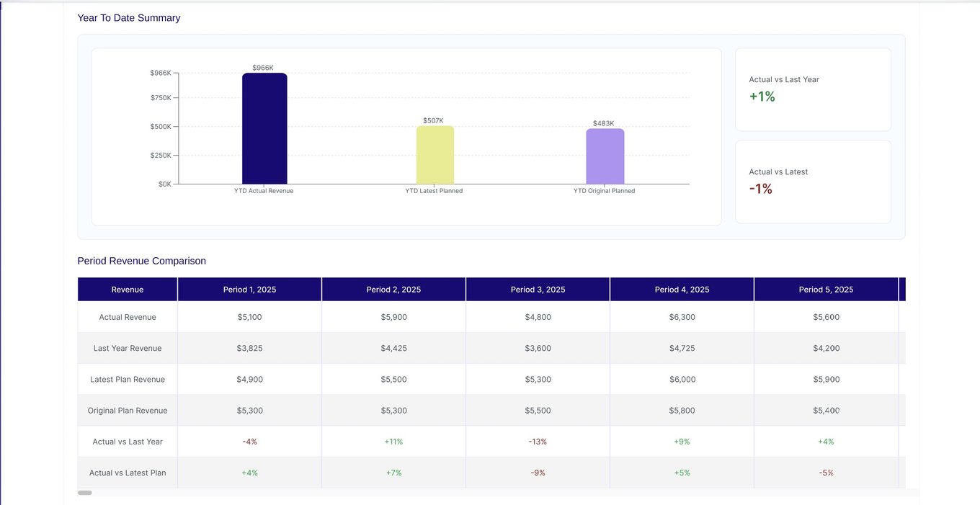Image resolution: width=980 pixels, height=505 pixels.
Task: Click the +4% Actual vs Latest Plan cell for Period 1
Action: pyautogui.click(x=250, y=473)
